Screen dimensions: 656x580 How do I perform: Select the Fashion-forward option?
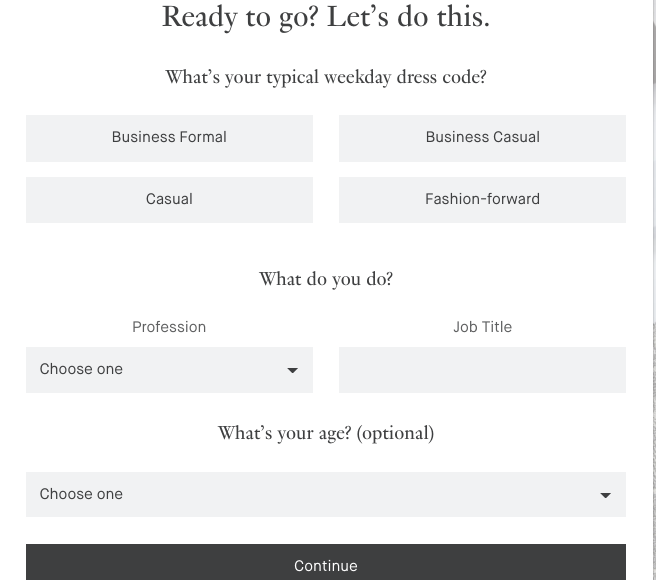tap(482, 200)
